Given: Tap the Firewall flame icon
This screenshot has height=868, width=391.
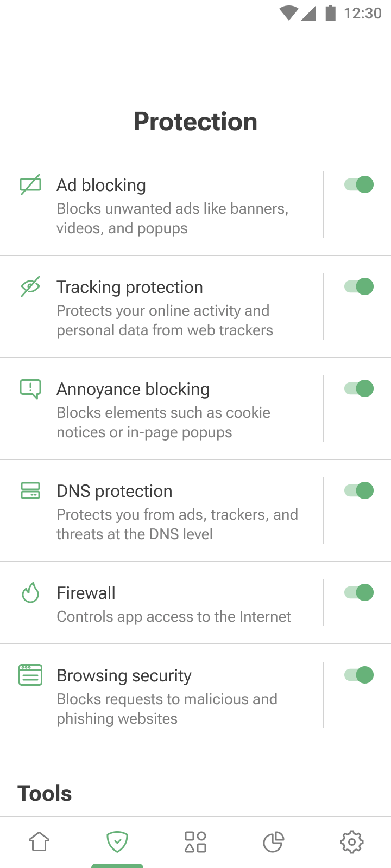Looking at the screenshot, I should 30,592.
